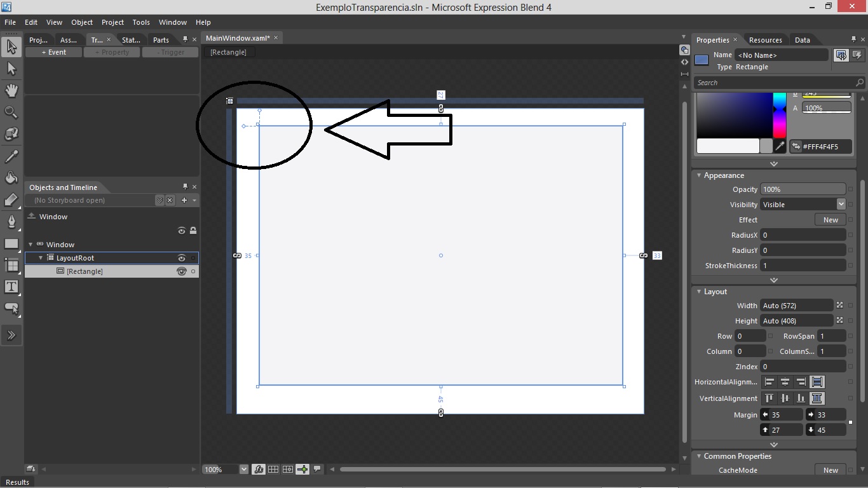This screenshot has width=868, height=488.
Task: Open the Assets flyout on the toolbar
Action: [x=11, y=335]
